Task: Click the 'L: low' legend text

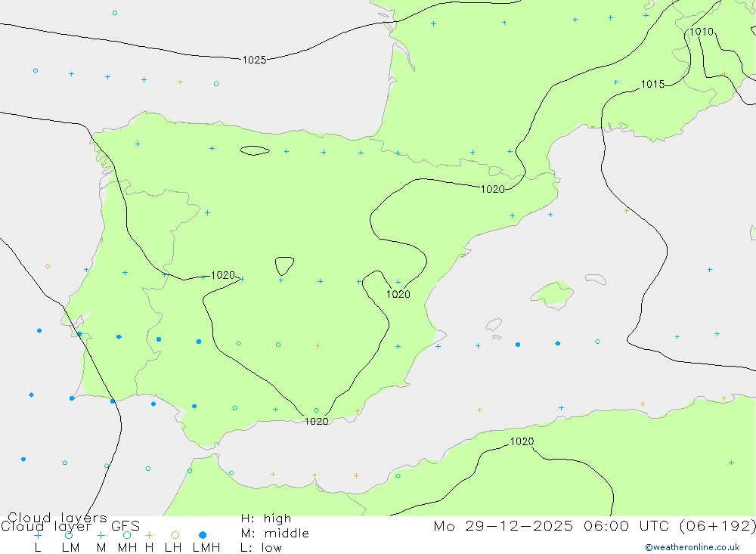Action: click(x=261, y=548)
